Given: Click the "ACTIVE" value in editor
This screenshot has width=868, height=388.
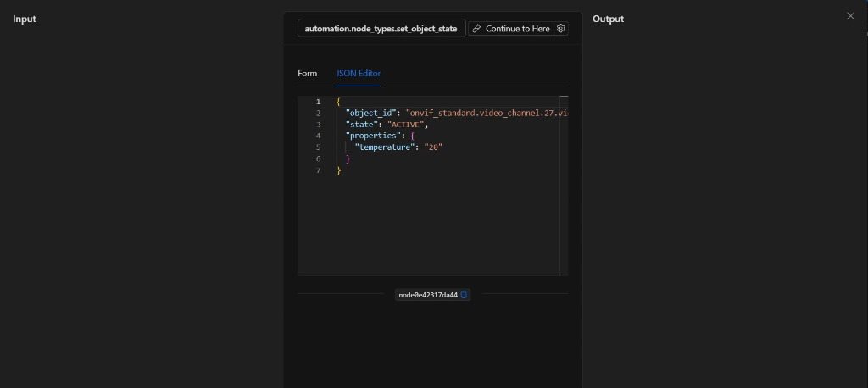Looking at the screenshot, I should tap(405, 125).
